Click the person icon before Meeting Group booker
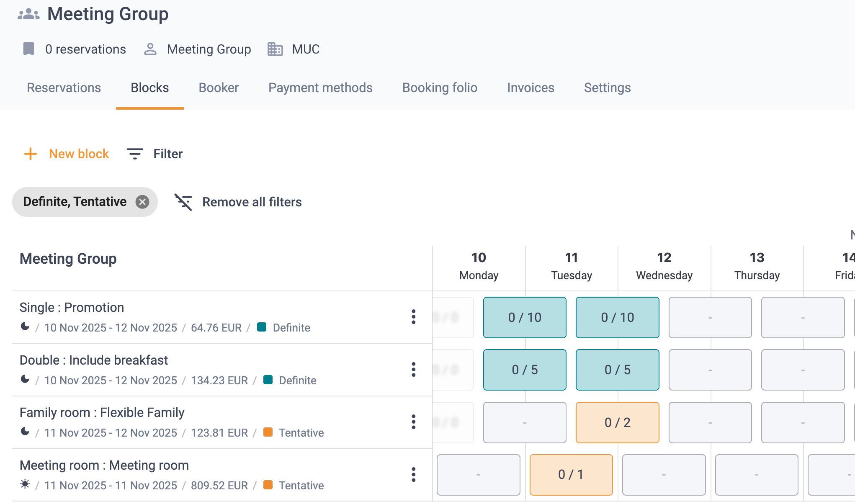Image resolution: width=855 pixels, height=504 pixels. click(x=150, y=49)
